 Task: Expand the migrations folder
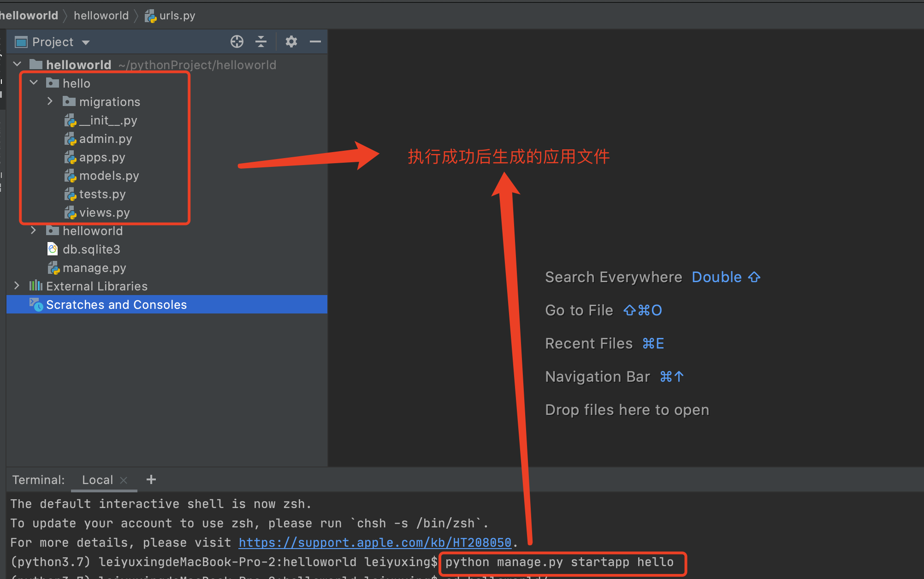pos(50,101)
